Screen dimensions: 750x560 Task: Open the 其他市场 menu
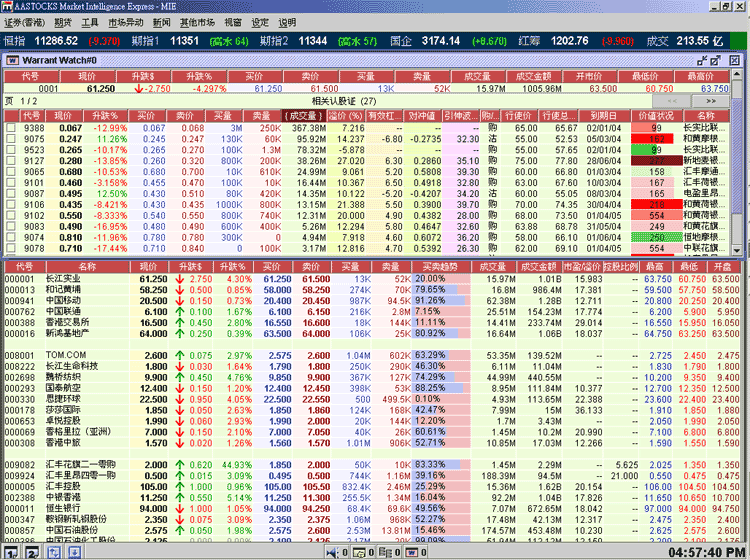pos(197,22)
